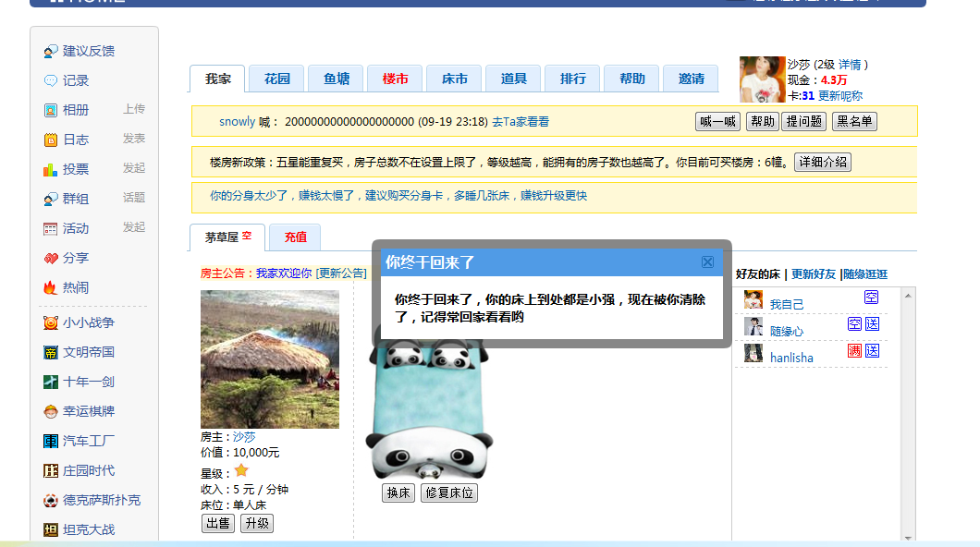Open snowly's profile link
Screen dimensions: 980x547
click(x=237, y=122)
